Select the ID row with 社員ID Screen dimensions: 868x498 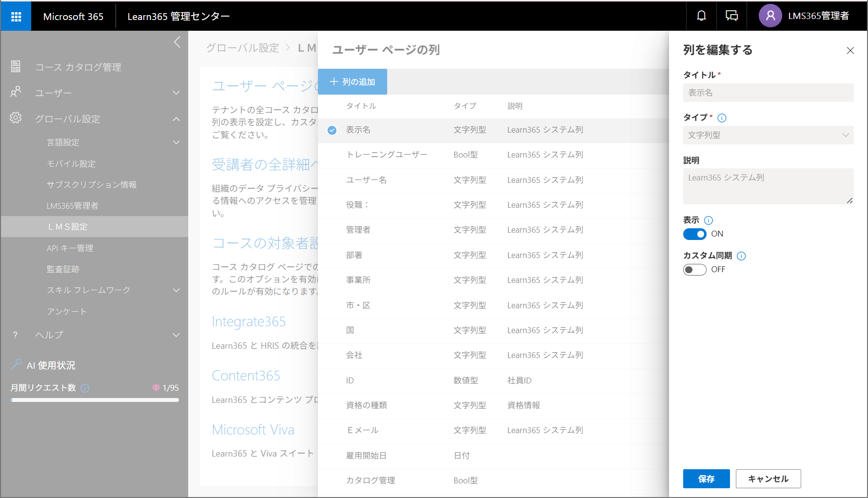493,381
